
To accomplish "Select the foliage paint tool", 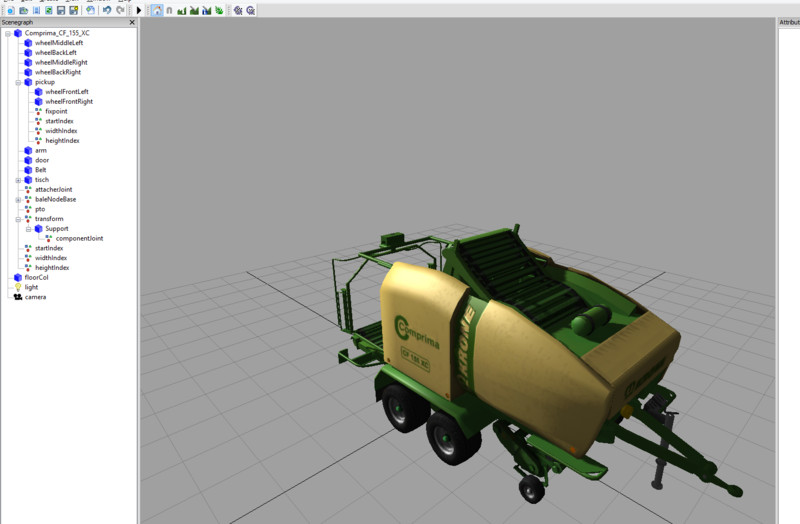I will pyautogui.click(x=219, y=10).
